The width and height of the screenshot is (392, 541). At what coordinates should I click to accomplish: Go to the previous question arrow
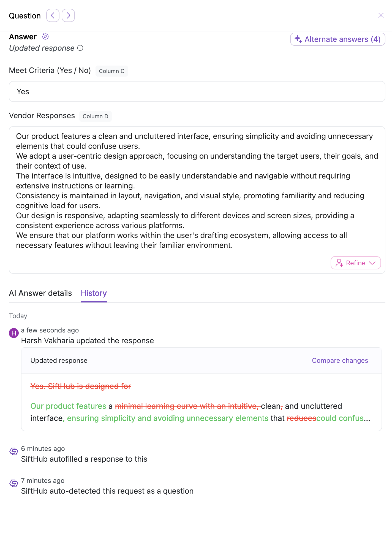pos(53,15)
